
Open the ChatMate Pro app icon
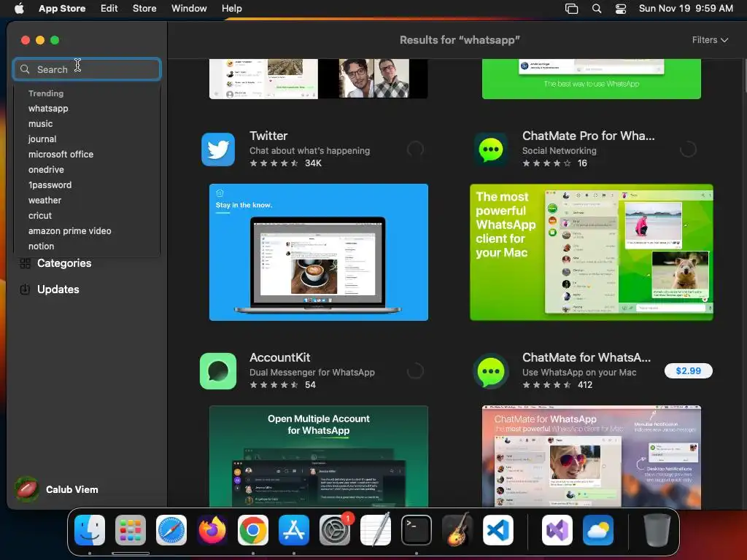click(491, 149)
